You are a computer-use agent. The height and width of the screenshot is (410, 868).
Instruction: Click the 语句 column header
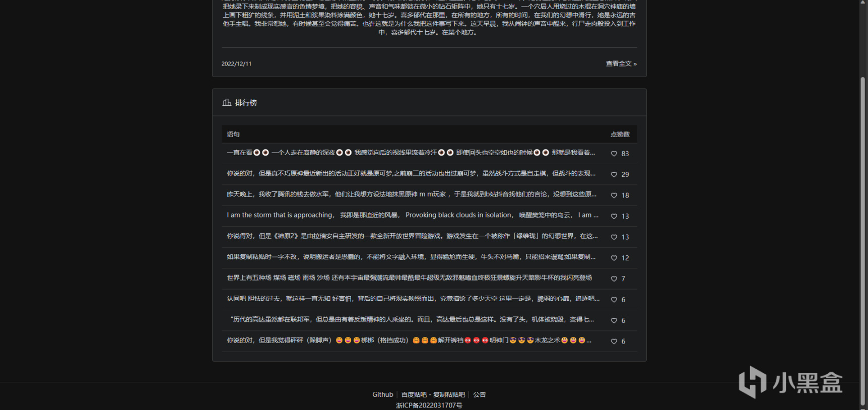click(x=233, y=134)
